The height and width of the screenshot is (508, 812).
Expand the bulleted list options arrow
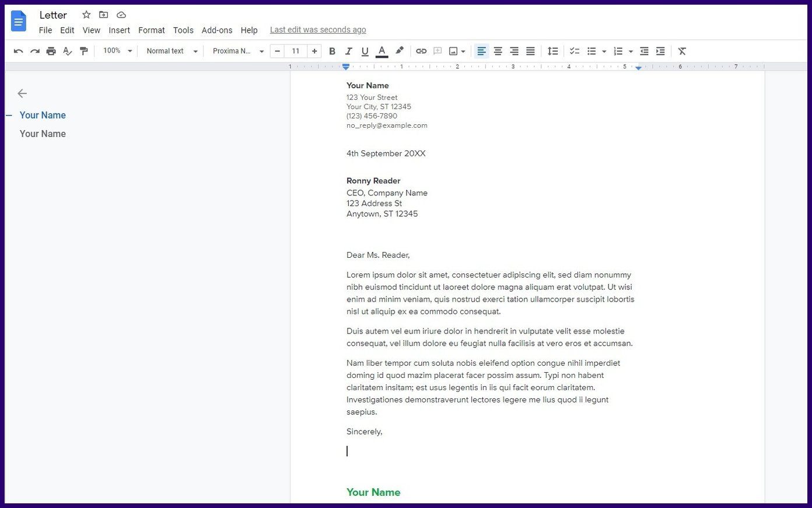pos(604,51)
